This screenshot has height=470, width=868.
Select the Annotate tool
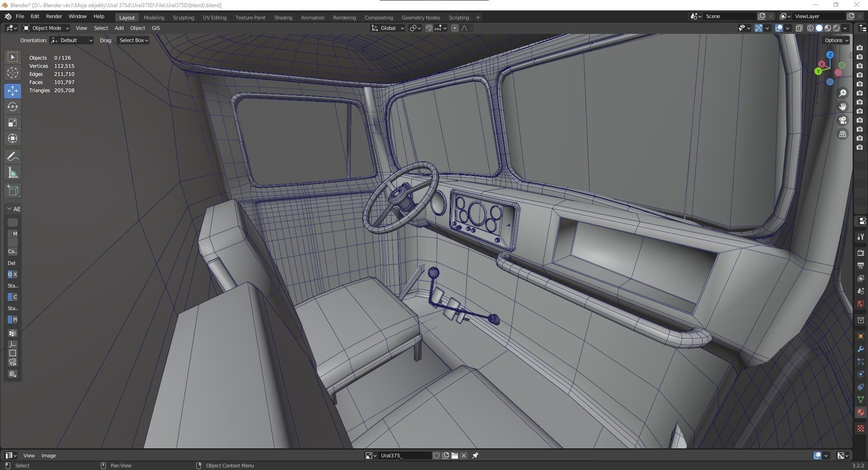pos(13,157)
